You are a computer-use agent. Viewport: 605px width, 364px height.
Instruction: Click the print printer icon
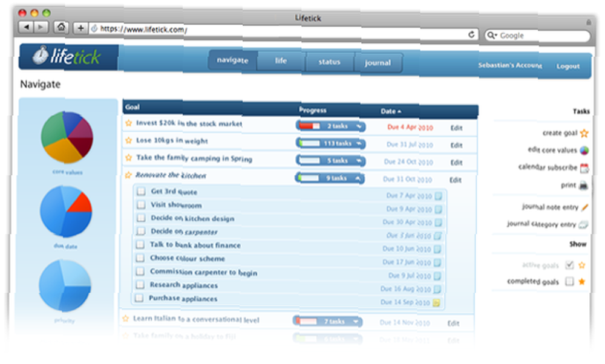coord(583,186)
